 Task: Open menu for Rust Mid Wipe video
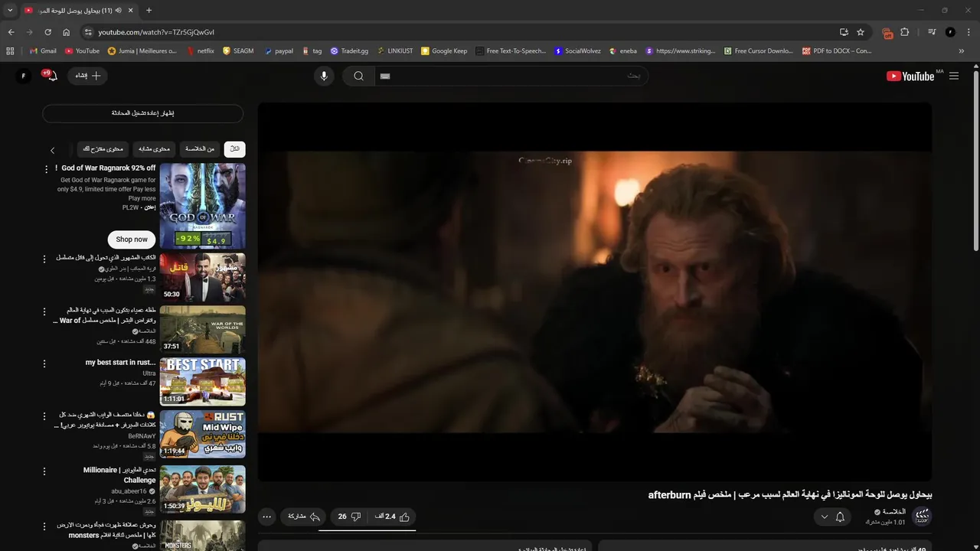[x=44, y=416]
